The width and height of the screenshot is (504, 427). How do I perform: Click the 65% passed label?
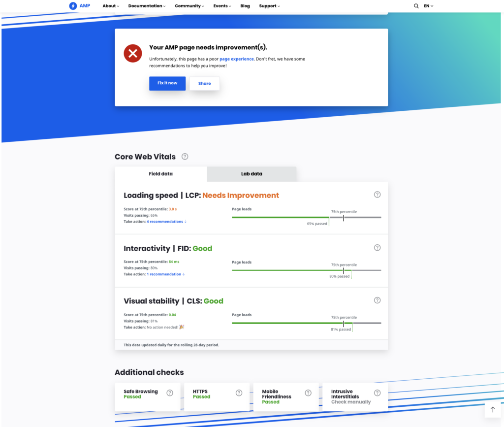coord(317,224)
